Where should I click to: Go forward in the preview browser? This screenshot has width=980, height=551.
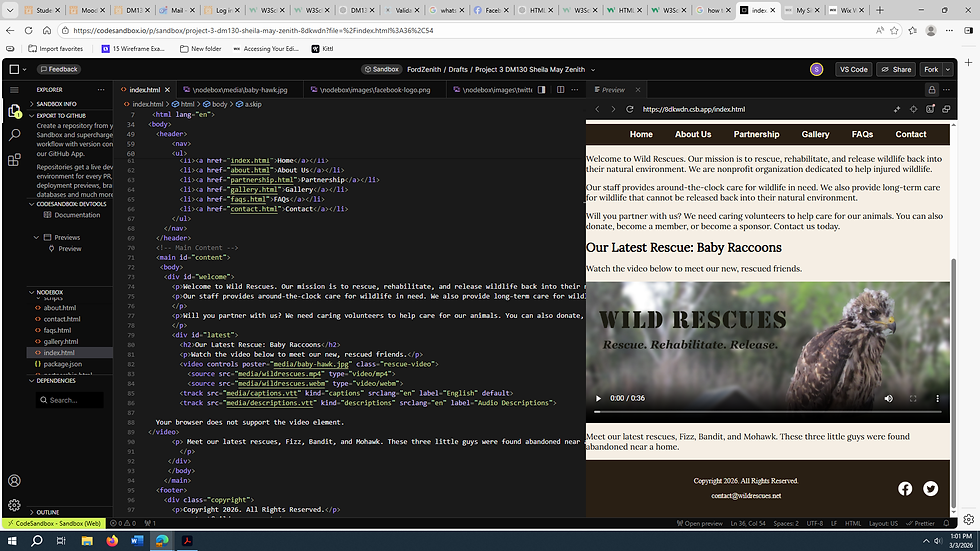(x=613, y=109)
